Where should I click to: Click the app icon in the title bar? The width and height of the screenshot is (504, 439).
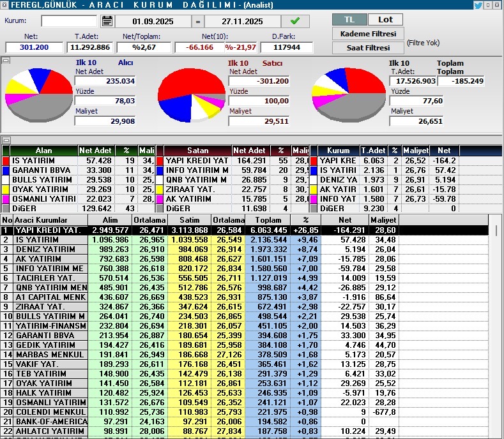[x=5, y=4]
